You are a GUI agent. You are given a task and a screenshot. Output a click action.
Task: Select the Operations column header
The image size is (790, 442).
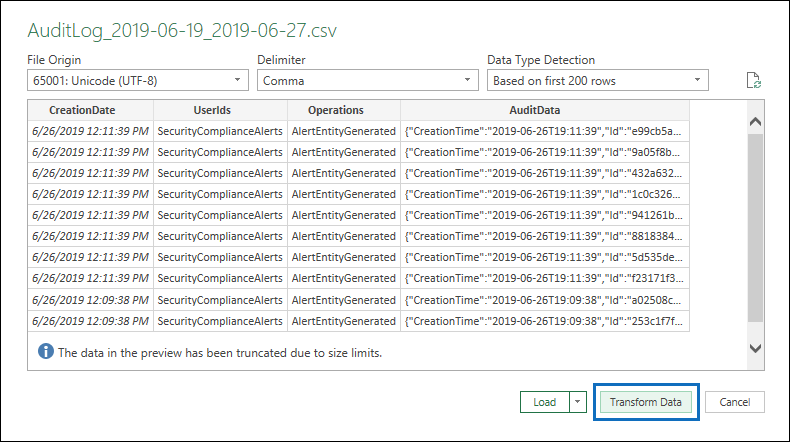pyautogui.click(x=343, y=110)
